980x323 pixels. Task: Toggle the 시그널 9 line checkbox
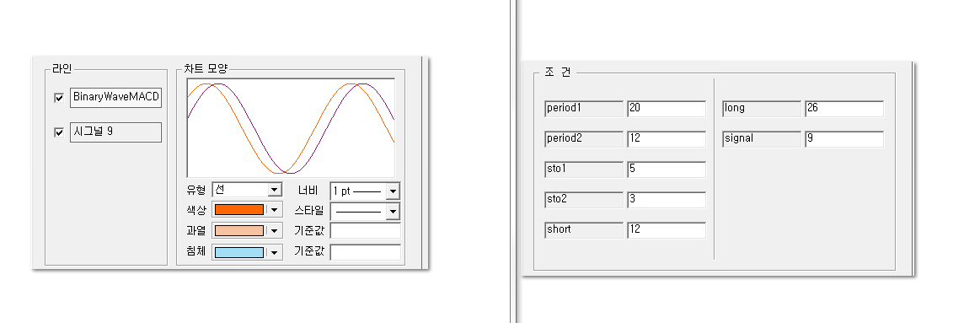[59, 132]
